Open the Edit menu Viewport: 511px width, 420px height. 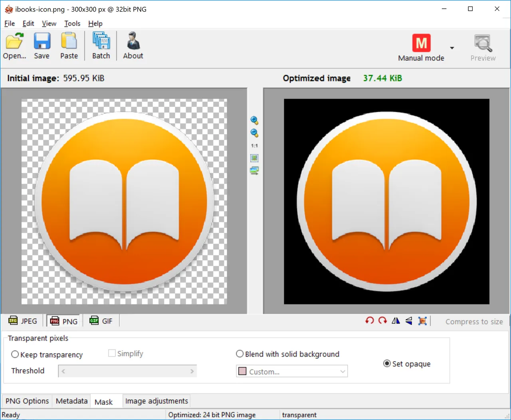click(28, 24)
